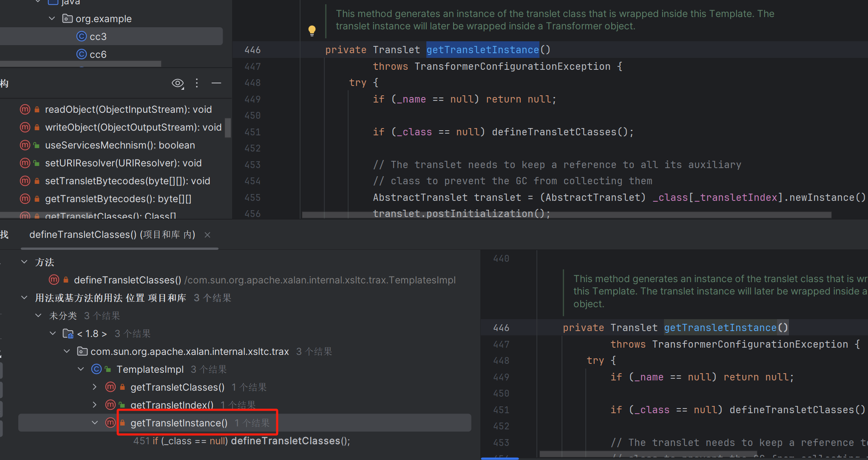Collapse the < 1.8 > library node
The width and height of the screenshot is (868, 460).
[x=53, y=334]
